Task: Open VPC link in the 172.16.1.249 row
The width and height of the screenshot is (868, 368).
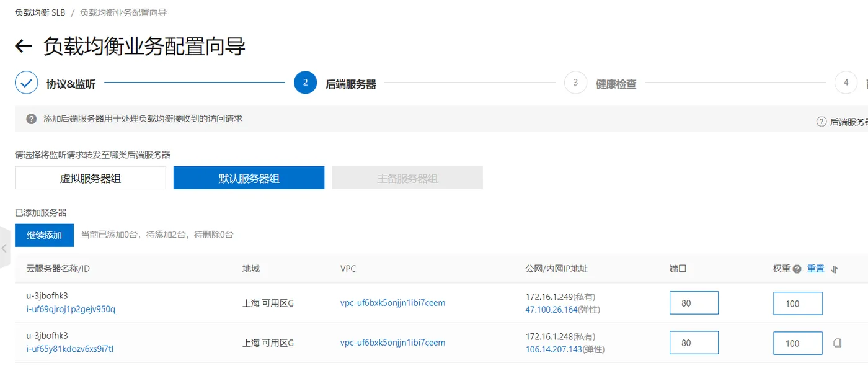Action: click(392, 303)
